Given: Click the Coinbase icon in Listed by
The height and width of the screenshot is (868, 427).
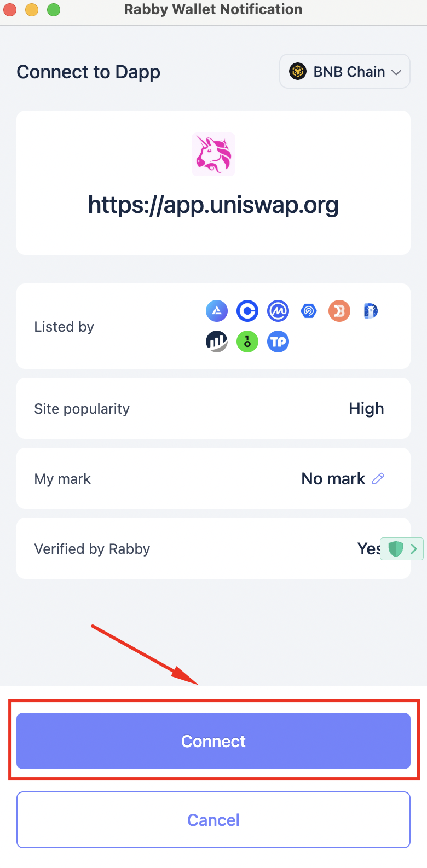Looking at the screenshot, I should (247, 311).
